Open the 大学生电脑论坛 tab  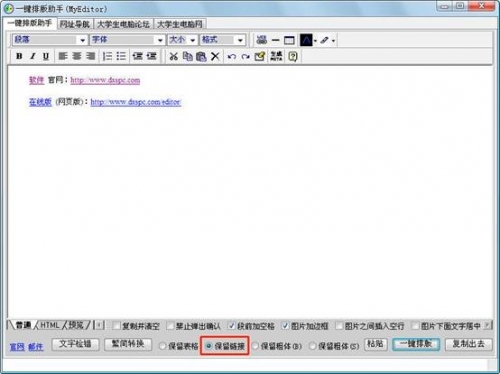click(x=123, y=24)
